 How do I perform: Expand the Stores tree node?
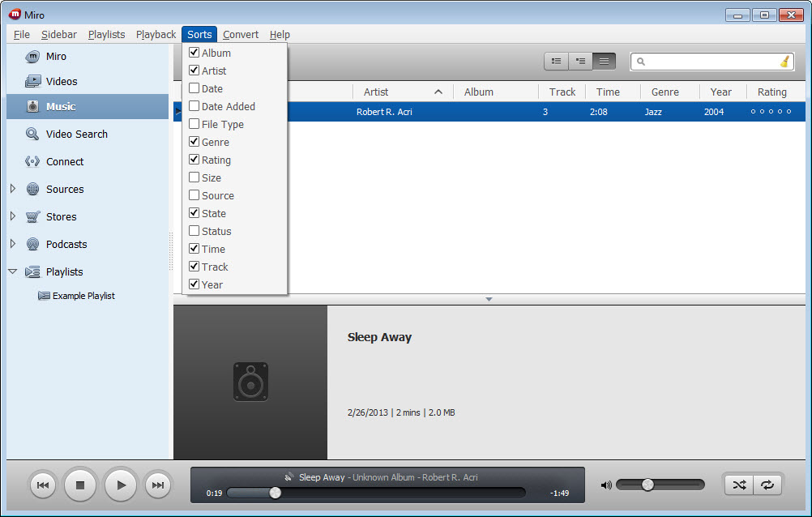(x=13, y=216)
